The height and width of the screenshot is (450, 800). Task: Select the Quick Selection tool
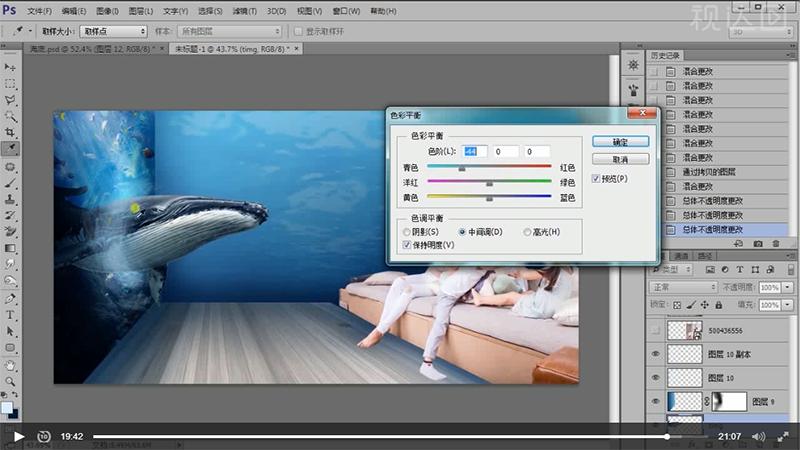[10, 116]
